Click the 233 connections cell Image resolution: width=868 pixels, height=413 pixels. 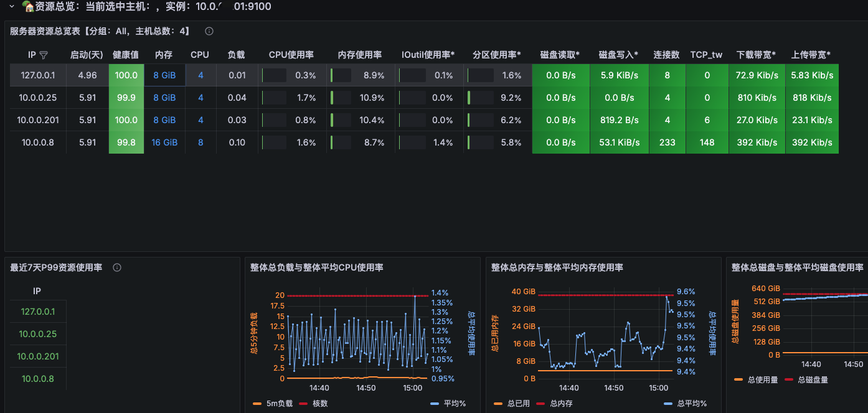pos(668,142)
